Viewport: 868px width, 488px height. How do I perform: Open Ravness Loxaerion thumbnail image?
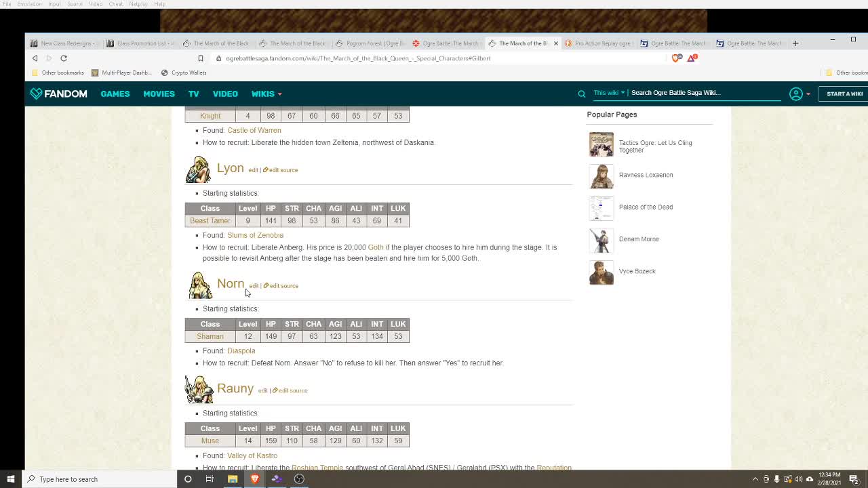(x=601, y=176)
